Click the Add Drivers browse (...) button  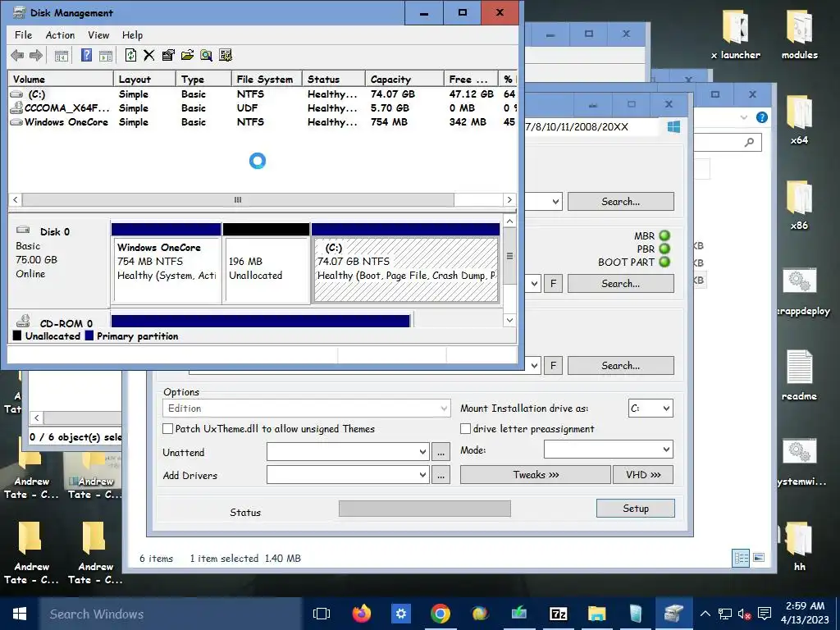point(441,475)
